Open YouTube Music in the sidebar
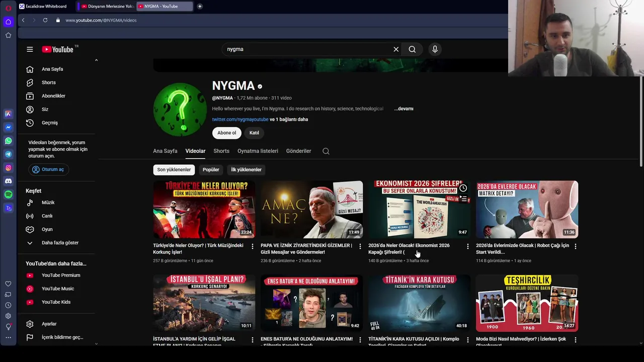 tap(57, 289)
